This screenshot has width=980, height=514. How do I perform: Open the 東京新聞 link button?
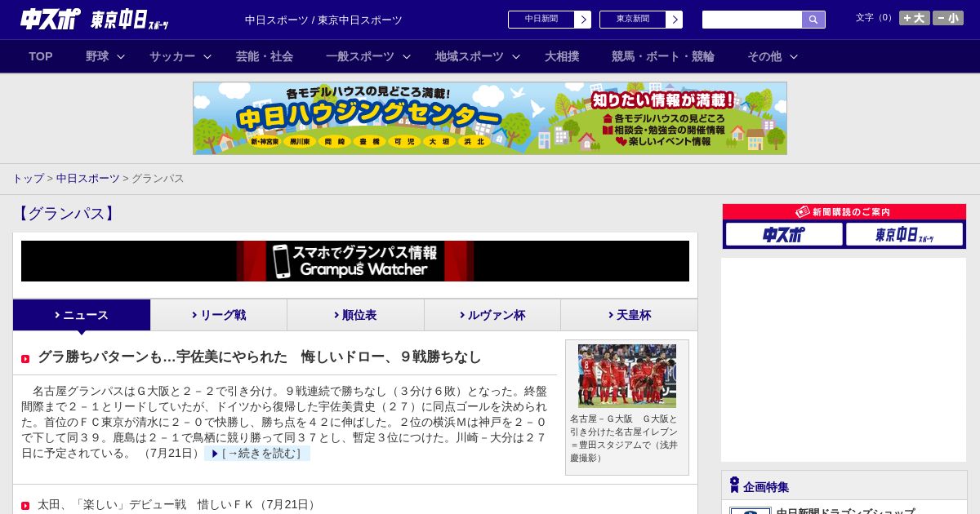[x=640, y=20]
